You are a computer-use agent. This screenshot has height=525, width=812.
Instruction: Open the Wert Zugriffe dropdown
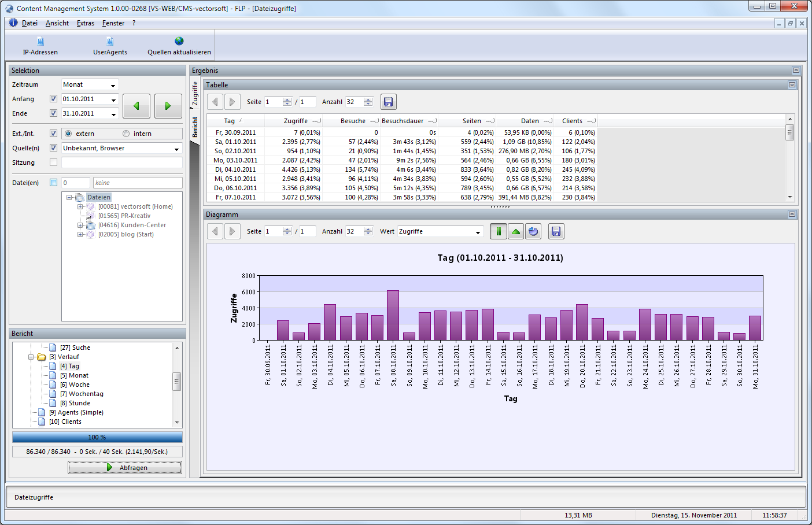pyautogui.click(x=478, y=232)
